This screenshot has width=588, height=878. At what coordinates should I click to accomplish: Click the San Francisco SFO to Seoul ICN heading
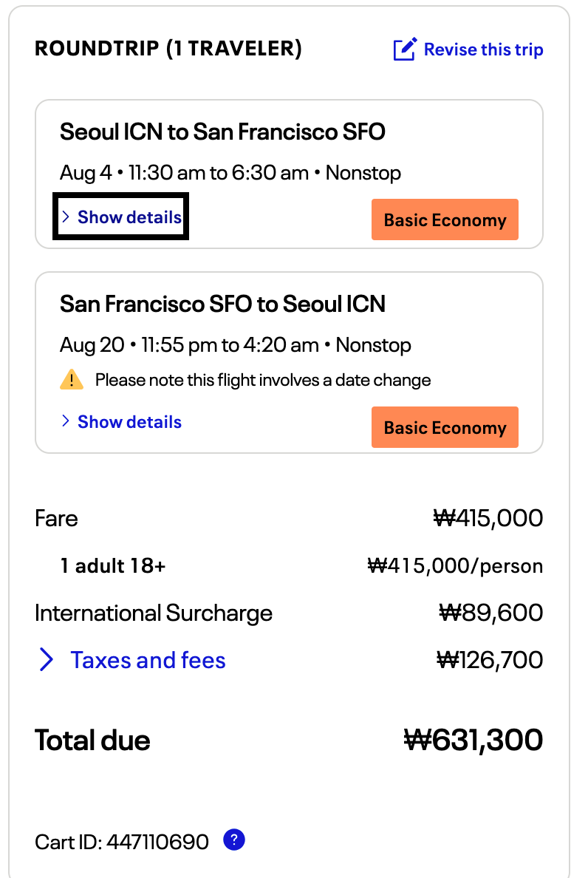222,304
